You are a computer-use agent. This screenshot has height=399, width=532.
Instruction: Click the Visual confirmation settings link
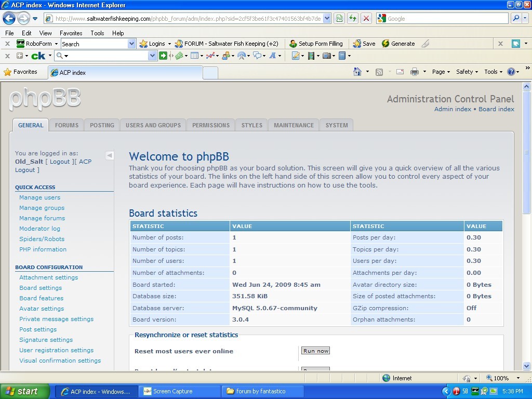(x=60, y=361)
